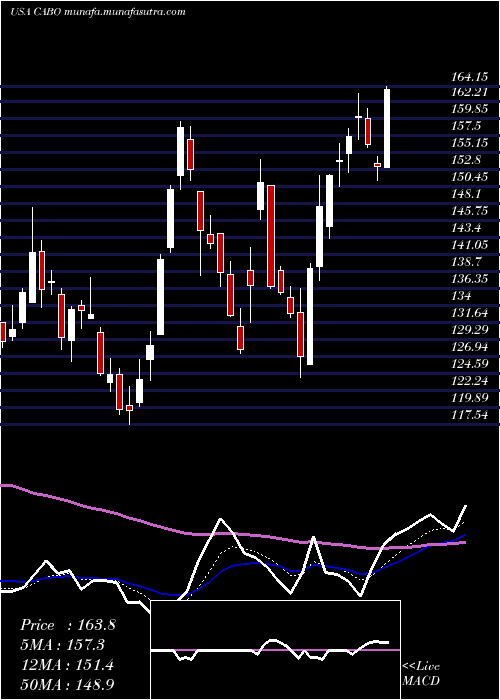500x700 pixels.
Task: Click the 124.59 price axis label
Action: coord(469,364)
